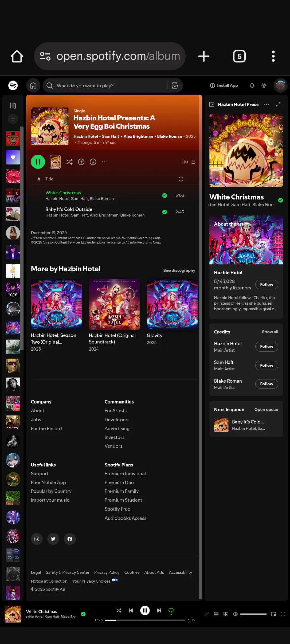Image resolution: width=290 pixels, height=644 pixels.
Task: Download the album
Action: click(x=93, y=162)
